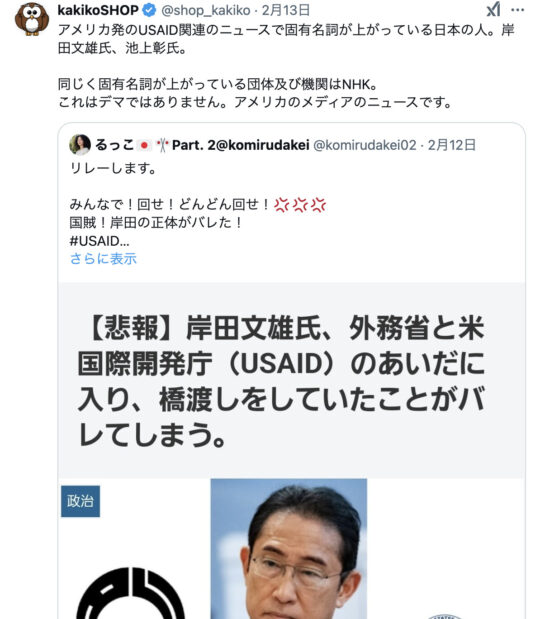Click the red anger emoji symbols
Viewport: 540px width, 619px height.
tap(300, 204)
